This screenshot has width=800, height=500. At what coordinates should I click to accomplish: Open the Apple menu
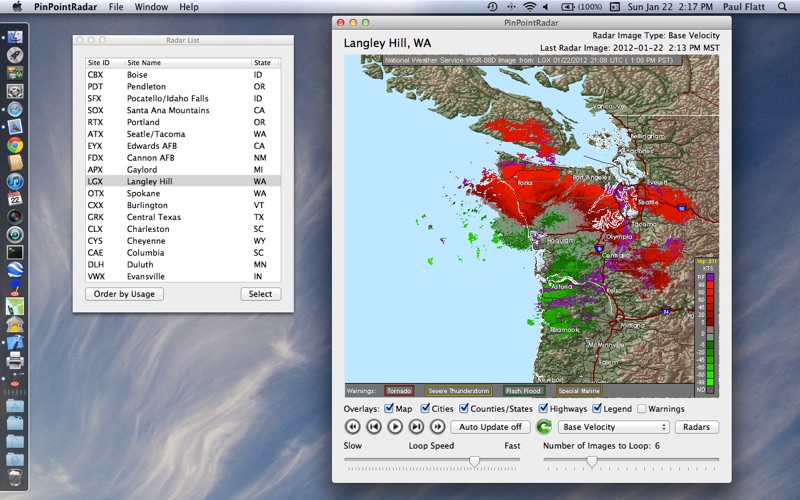17,7
